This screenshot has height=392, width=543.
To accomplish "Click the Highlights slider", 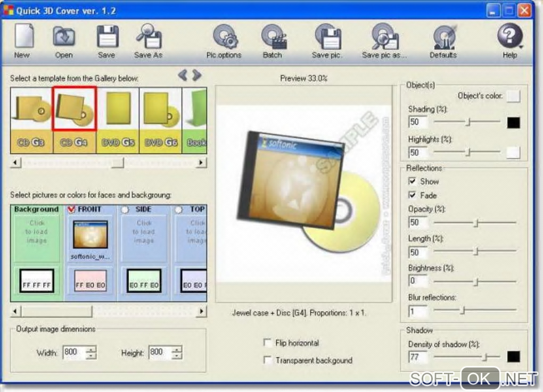I will 467,152.
